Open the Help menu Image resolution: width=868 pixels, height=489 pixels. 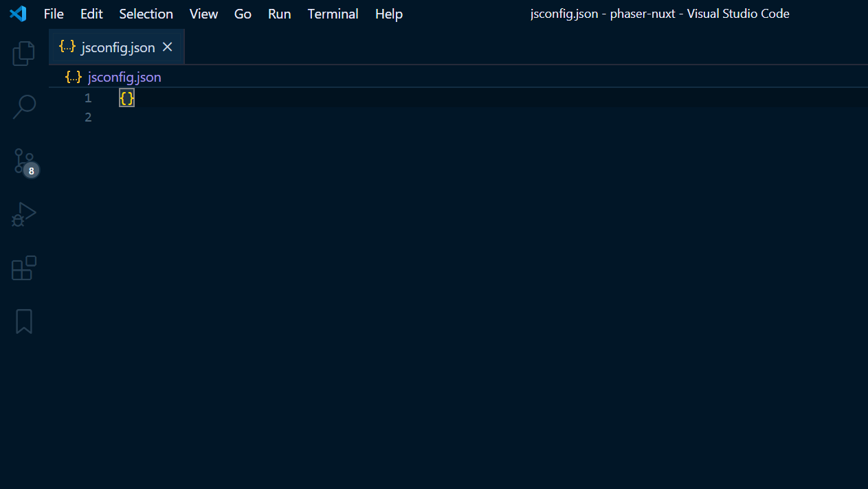click(388, 14)
